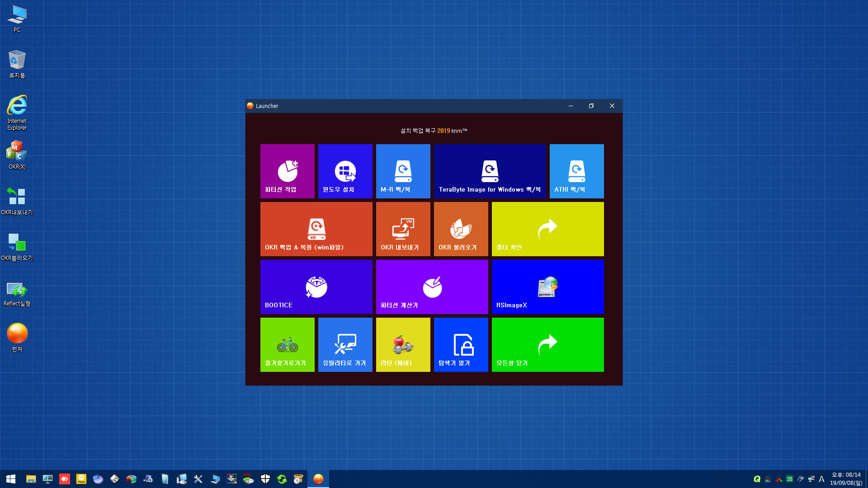This screenshot has width=868, height=488.
Task: Click the wrench and screwdriver taskbar icon
Action: coord(198,479)
